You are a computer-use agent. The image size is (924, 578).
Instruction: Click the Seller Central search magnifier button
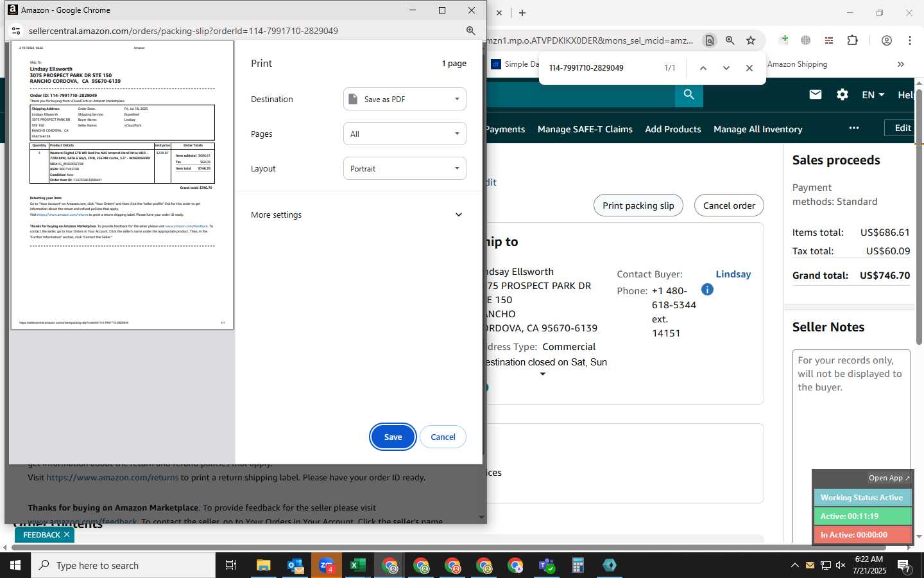[689, 95]
